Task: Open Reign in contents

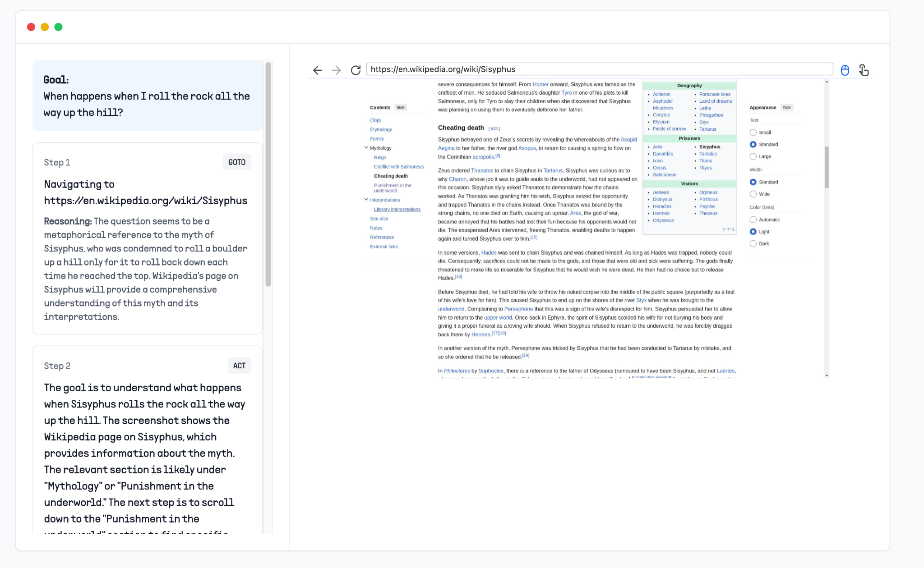Action: (x=380, y=157)
